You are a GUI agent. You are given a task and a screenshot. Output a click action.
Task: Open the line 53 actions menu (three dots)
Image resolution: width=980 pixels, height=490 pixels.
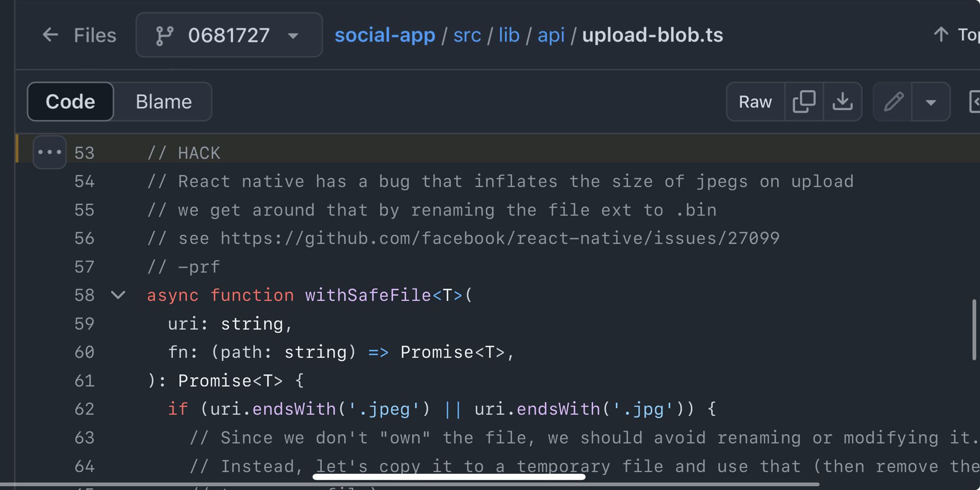[49, 152]
